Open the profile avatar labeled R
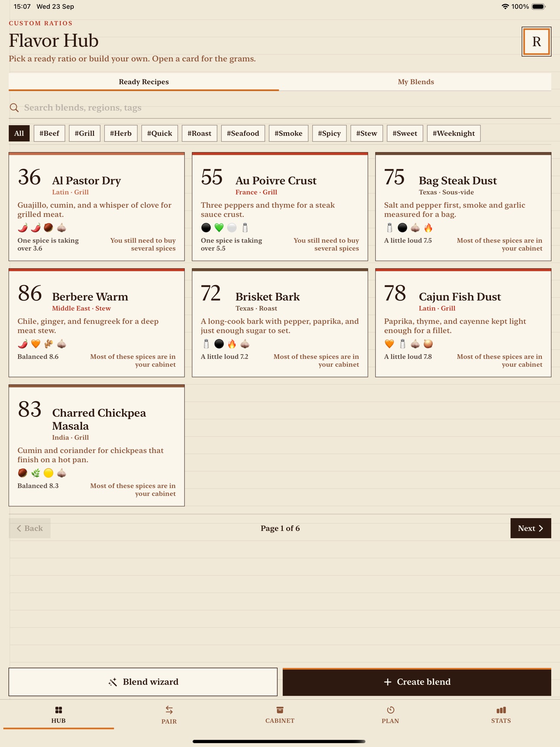 (x=536, y=42)
